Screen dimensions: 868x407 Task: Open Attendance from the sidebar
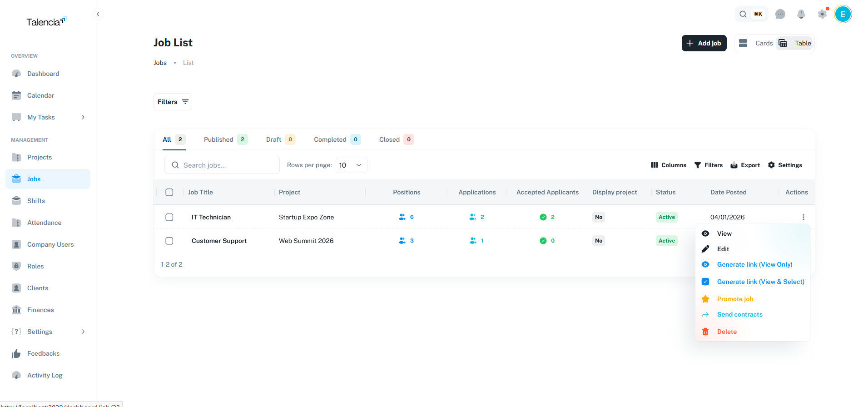click(48, 223)
